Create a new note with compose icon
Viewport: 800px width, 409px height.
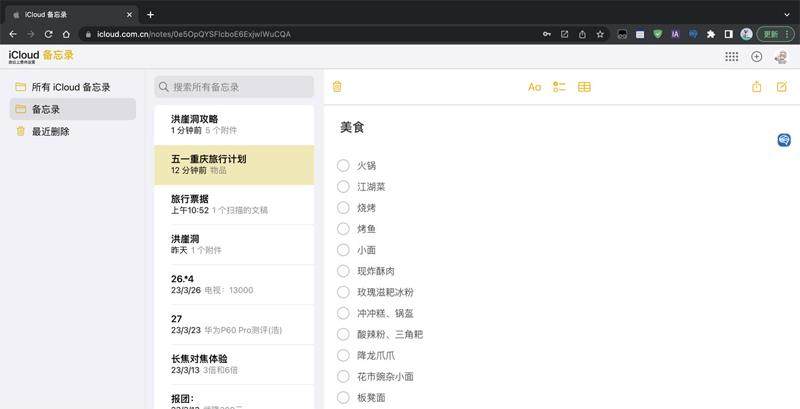[782, 87]
